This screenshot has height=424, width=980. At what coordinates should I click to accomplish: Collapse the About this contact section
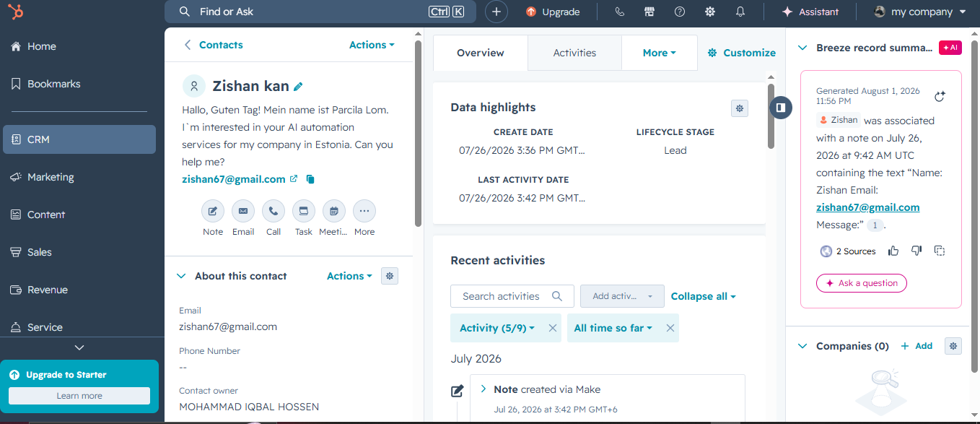pos(180,276)
